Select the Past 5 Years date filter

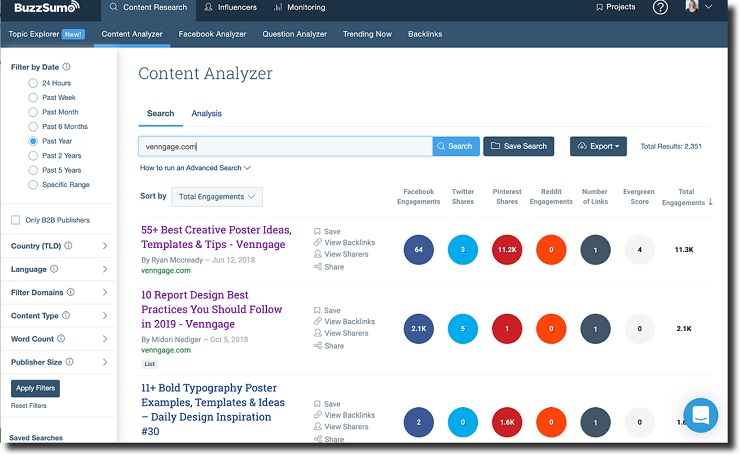(x=33, y=170)
